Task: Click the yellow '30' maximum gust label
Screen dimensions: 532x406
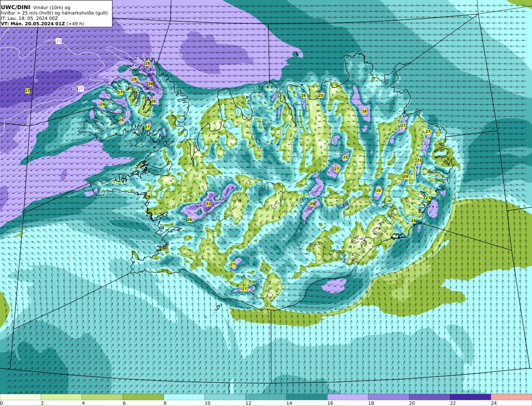Action: pos(150,84)
